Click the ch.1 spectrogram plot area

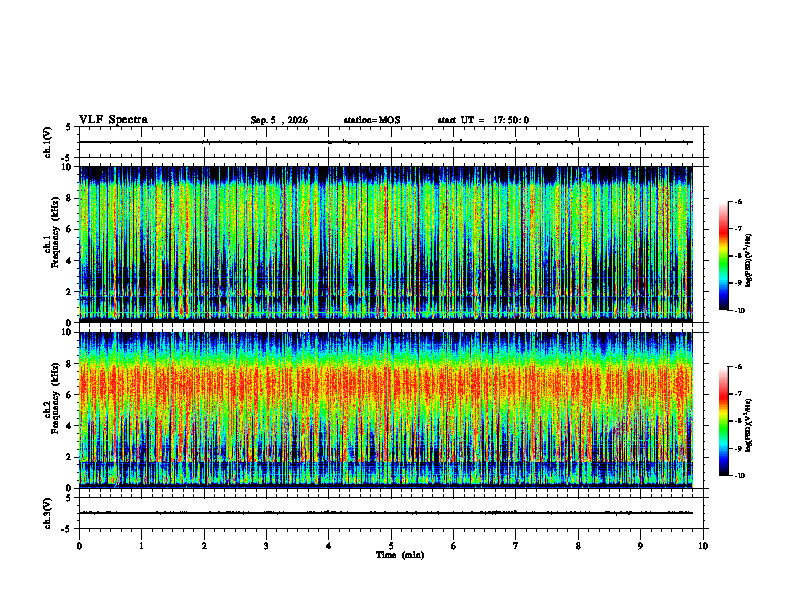tap(386, 244)
